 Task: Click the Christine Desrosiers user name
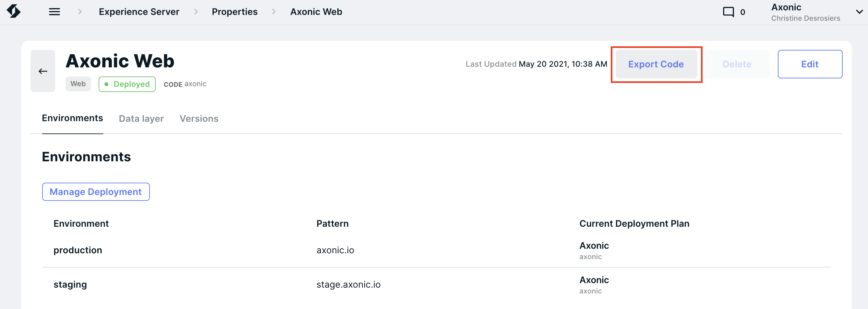[805, 18]
